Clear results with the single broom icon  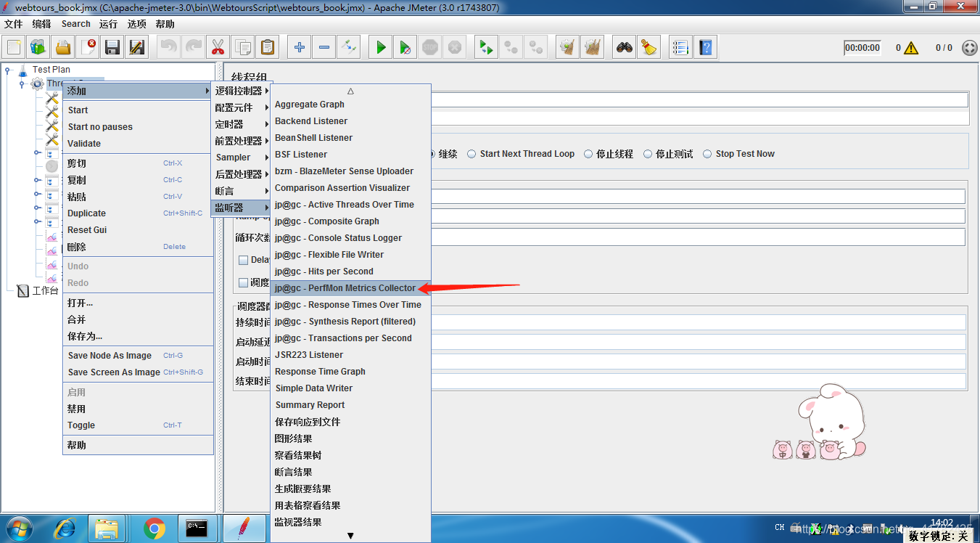(567, 47)
